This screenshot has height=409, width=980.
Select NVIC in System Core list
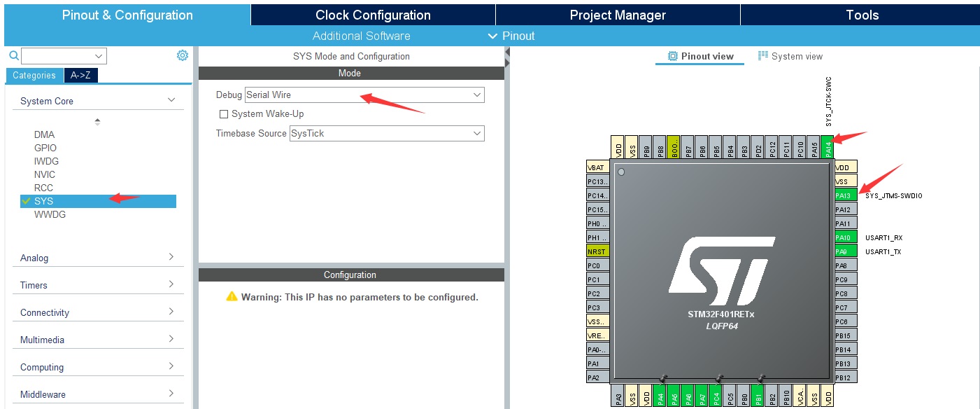[45, 174]
